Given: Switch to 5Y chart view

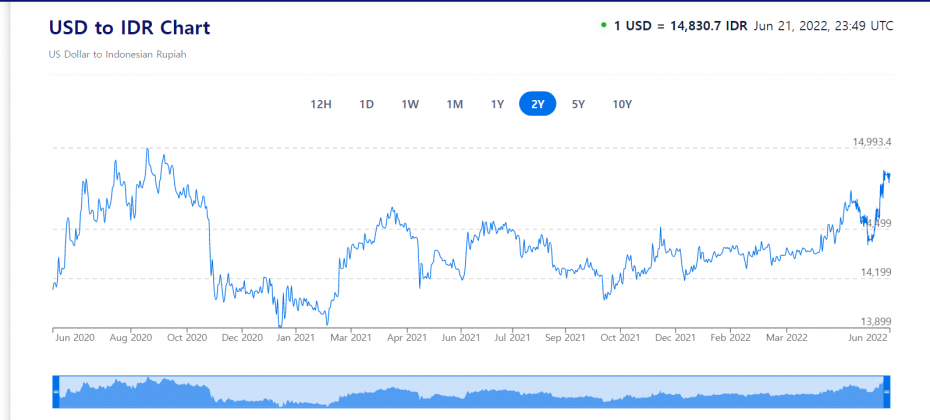Looking at the screenshot, I should 578,104.
